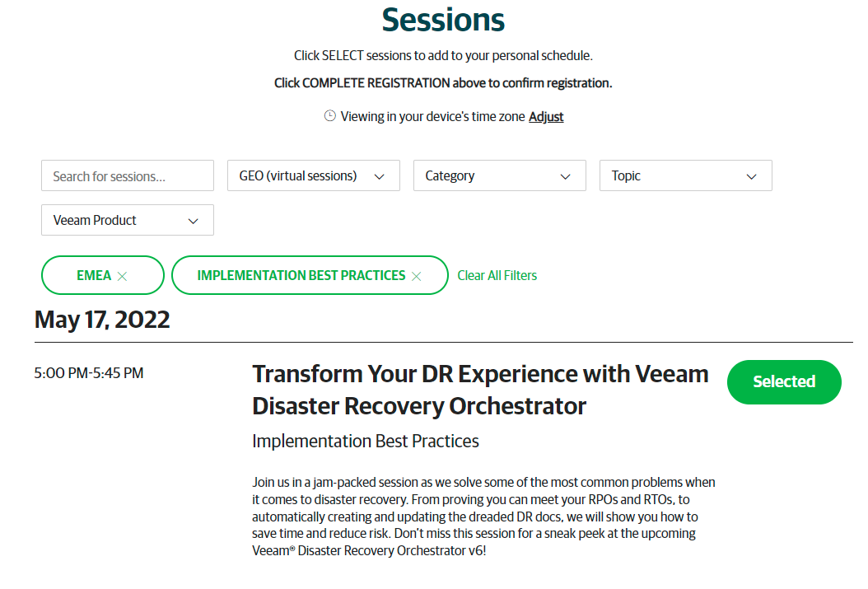Click the Category dropdown chevron arrow
Image resolution: width=868 pixels, height=589 pixels.
point(565,176)
